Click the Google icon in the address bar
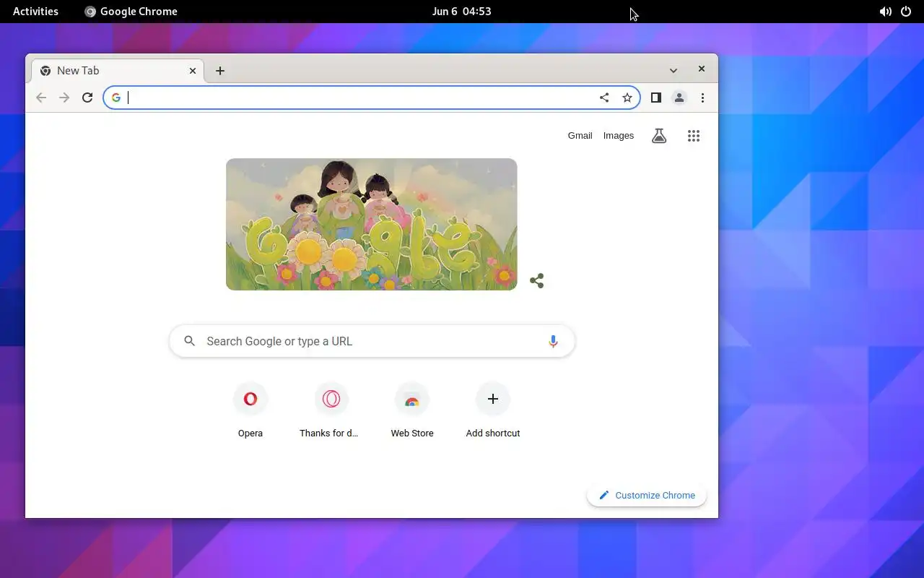 click(116, 98)
